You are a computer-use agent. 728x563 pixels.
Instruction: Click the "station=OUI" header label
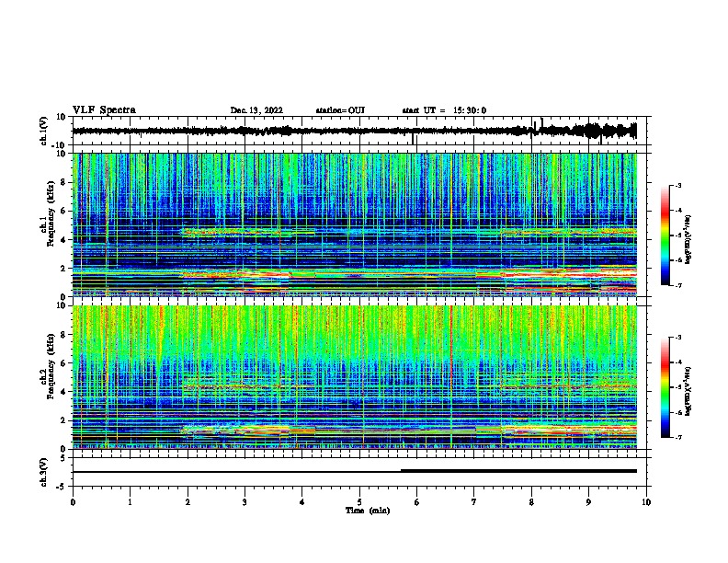pos(340,110)
